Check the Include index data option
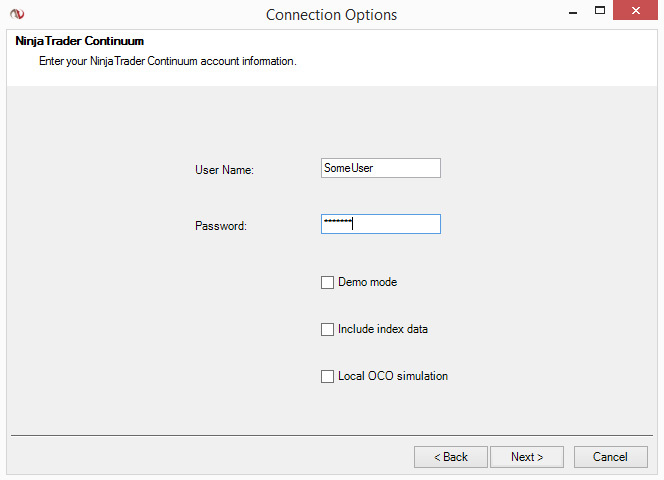The image size is (664, 480). [327, 330]
